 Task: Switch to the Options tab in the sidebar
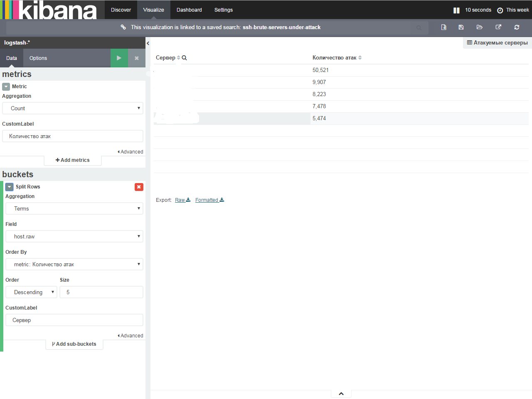coord(38,58)
